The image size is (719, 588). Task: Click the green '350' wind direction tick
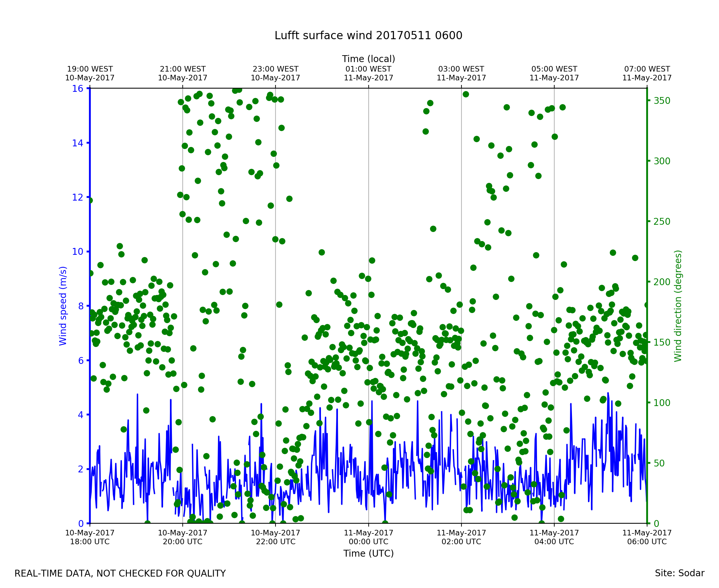point(662,101)
